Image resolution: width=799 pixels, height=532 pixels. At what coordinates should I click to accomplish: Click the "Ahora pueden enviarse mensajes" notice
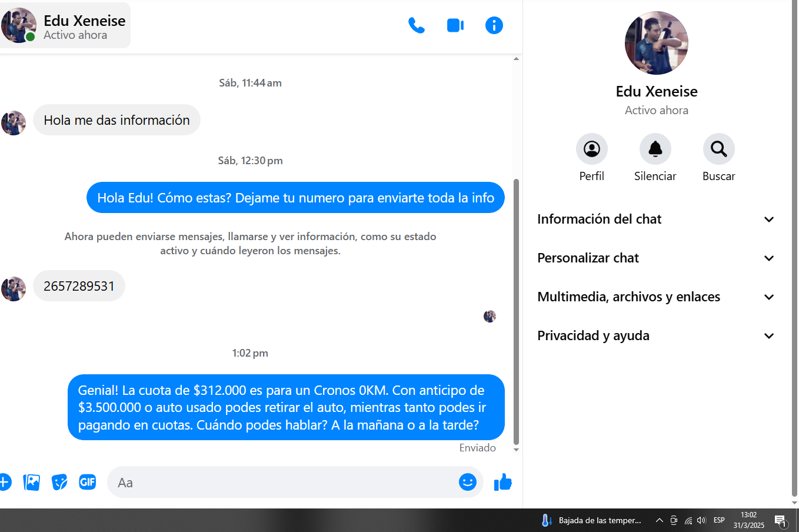tap(250, 244)
